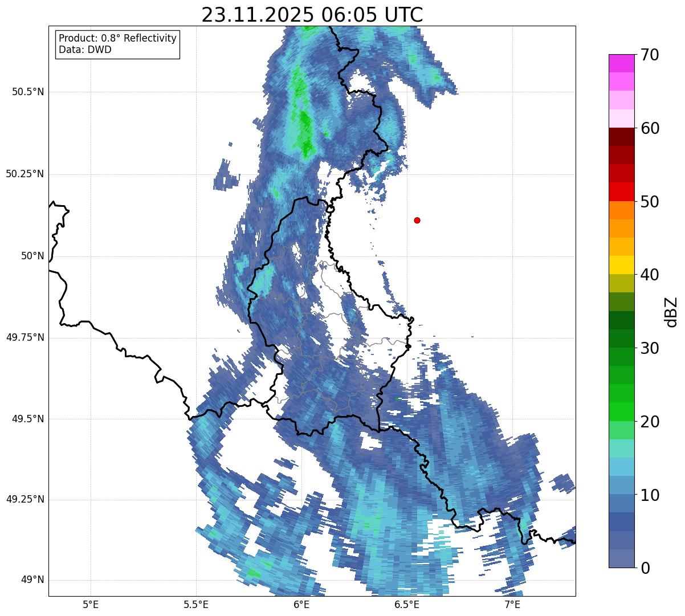Click the 5°E longitude label
The height and width of the screenshot is (616, 685).
tap(91, 604)
